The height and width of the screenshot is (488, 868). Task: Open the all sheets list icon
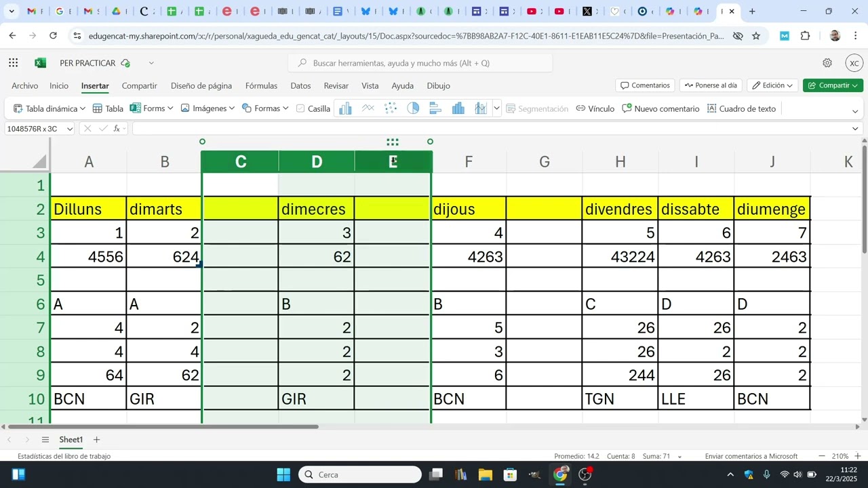tap(45, 440)
